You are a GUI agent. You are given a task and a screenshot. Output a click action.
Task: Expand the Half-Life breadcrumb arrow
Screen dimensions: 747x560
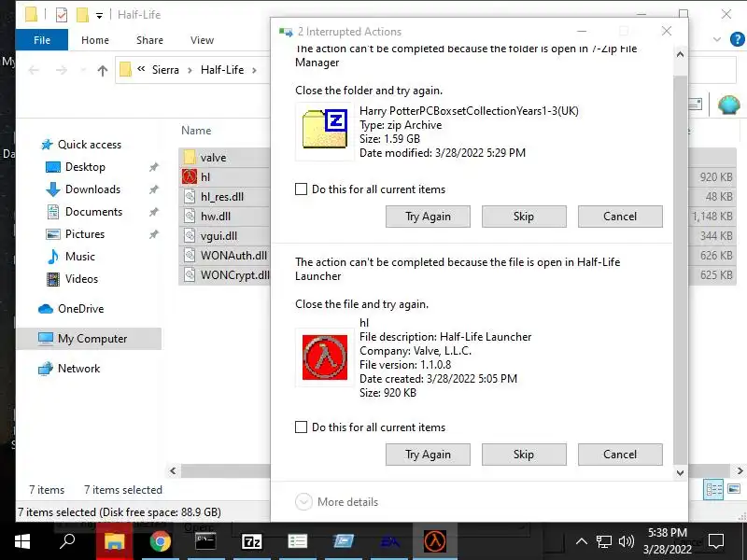pyautogui.click(x=254, y=71)
